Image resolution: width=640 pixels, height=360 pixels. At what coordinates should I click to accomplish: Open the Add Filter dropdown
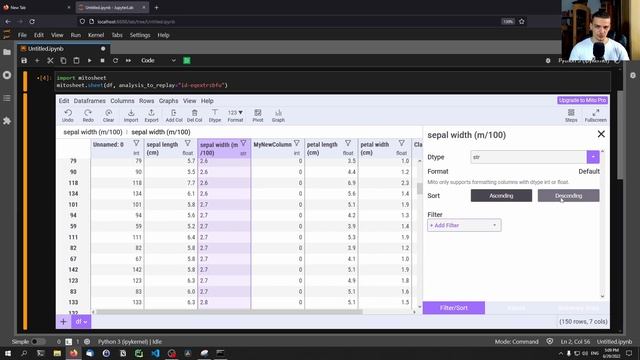point(464,225)
